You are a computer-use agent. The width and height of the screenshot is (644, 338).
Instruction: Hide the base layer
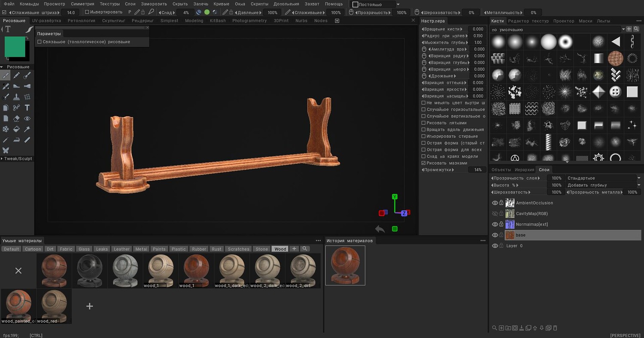(495, 235)
